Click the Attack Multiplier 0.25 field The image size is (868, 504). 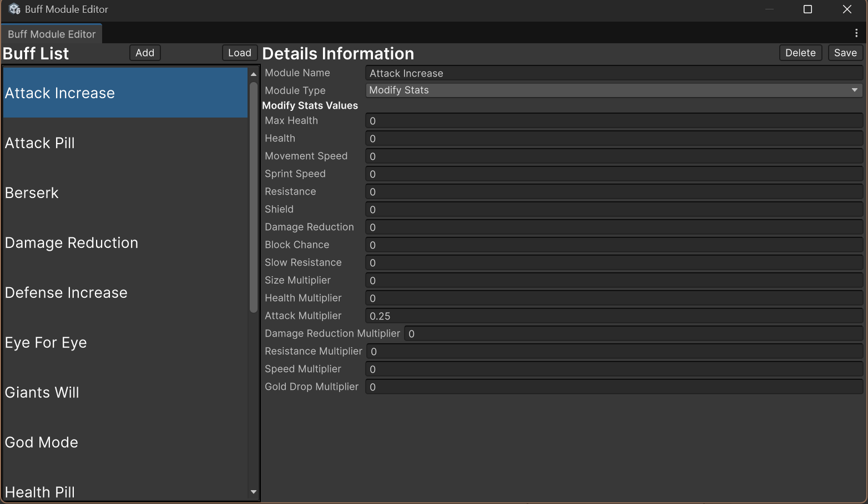pyautogui.click(x=614, y=316)
